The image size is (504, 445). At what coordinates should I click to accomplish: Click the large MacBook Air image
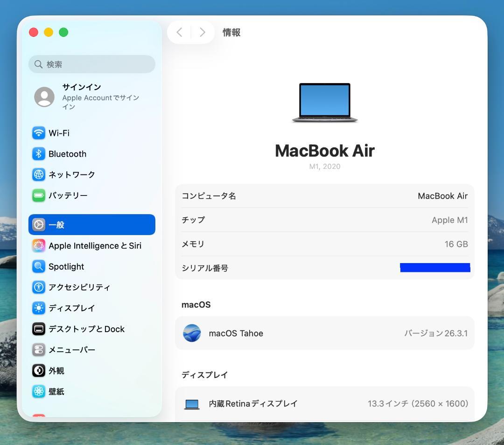(325, 103)
